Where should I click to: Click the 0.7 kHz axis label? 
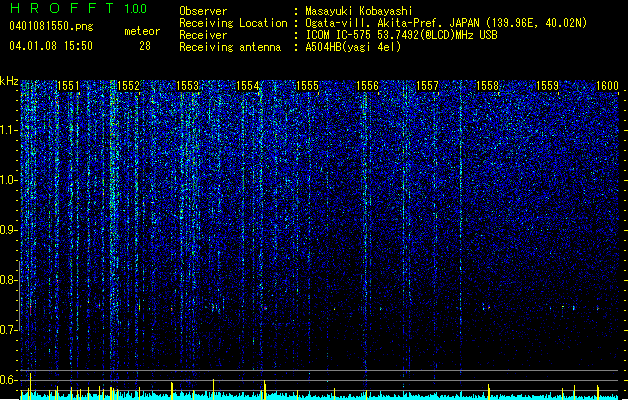point(9,330)
